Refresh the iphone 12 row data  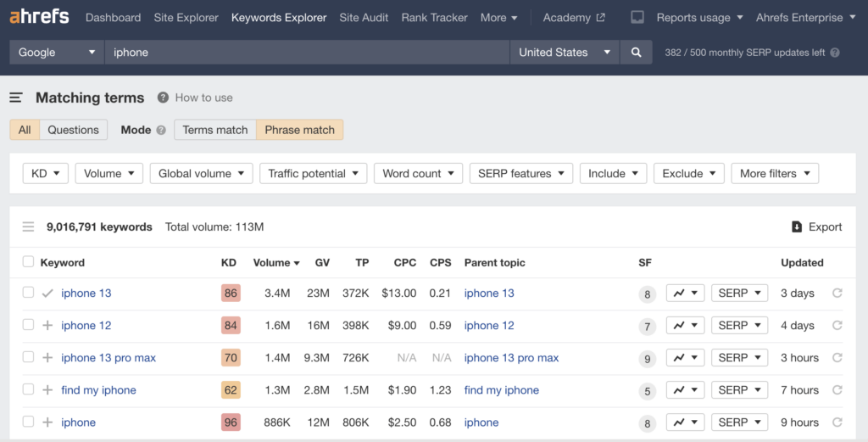tap(837, 325)
